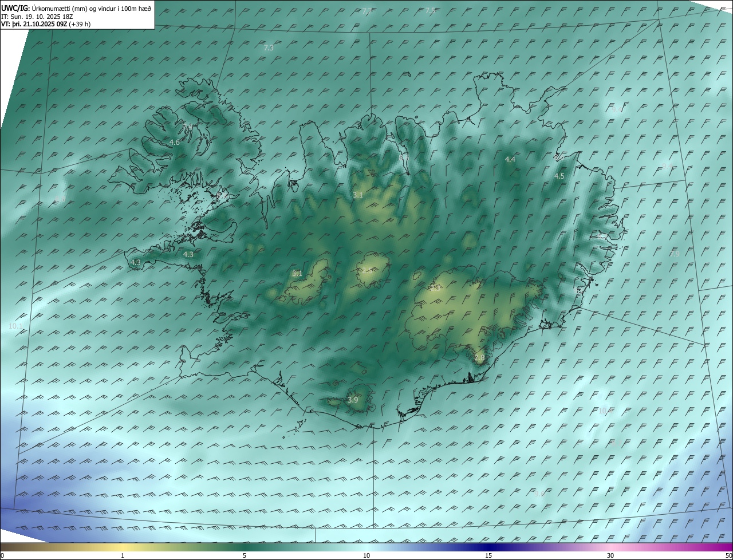Image resolution: width=733 pixels, height=560 pixels.
Task: Click the colorbar tick label 0
Action: [x=2, y=556]
